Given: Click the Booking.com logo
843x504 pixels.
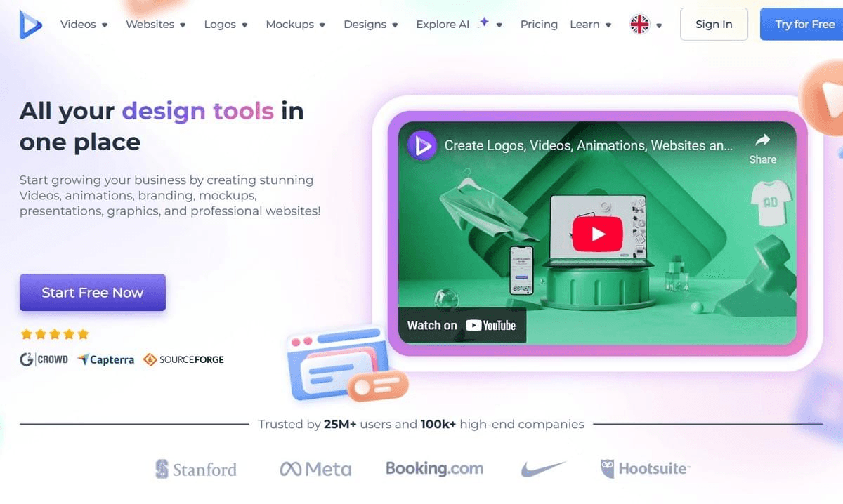Looking at the screenshot, I should coord(434,469).
